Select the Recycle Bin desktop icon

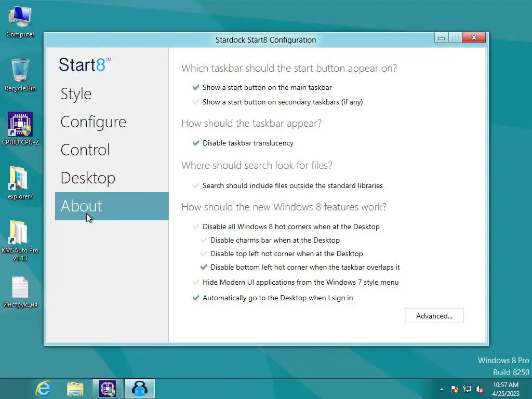[20, 75]
